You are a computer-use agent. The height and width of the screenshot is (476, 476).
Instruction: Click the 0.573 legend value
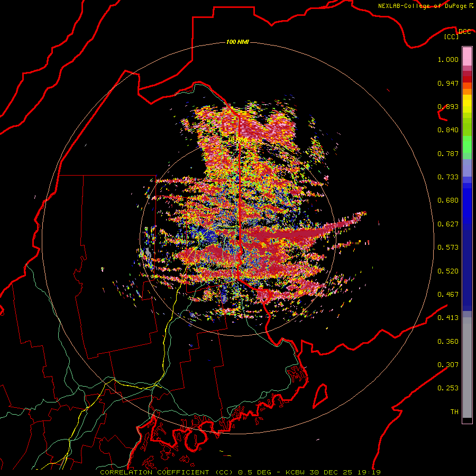(x=448, y=248)
